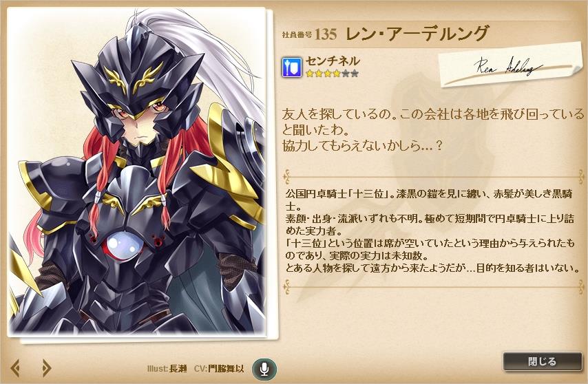Click the quote beginning 友人を探しているの
The height and width of the screenshot is (384, 588).
(x=433, y=129)
